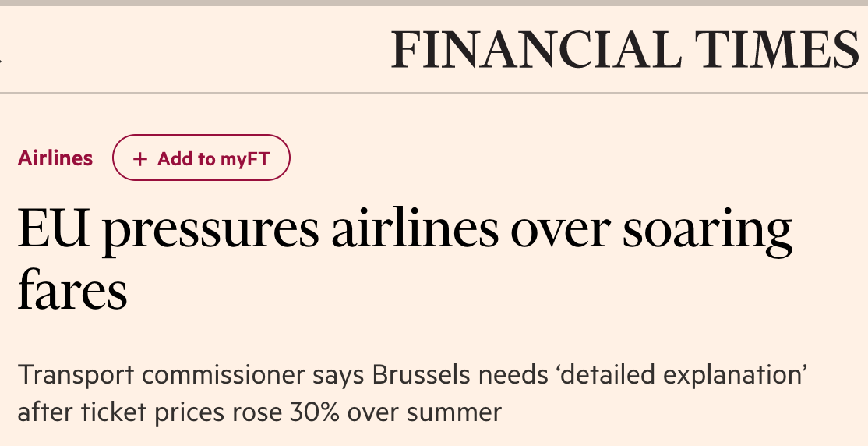The height and width of the screenshot is (446, 868).
Task: Click the standfirst line starting after ticket prices
Action: tap(259, 412)
